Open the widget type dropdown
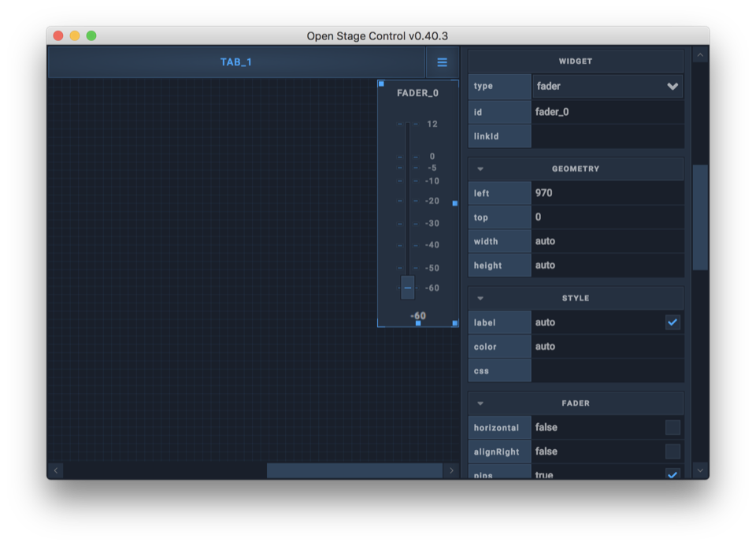This screenshot has height=546, width=756. (x=607, y=86)
